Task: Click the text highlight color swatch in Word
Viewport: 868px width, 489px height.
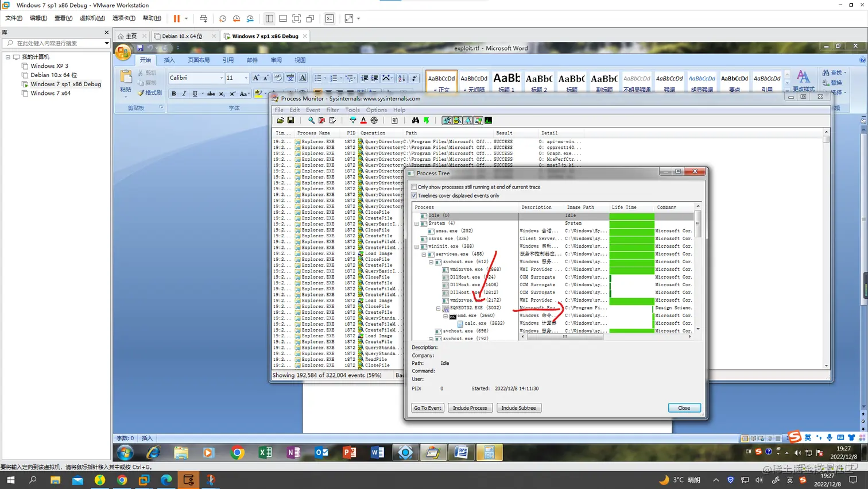Action: pyautogui.click(x=258, y=94)
